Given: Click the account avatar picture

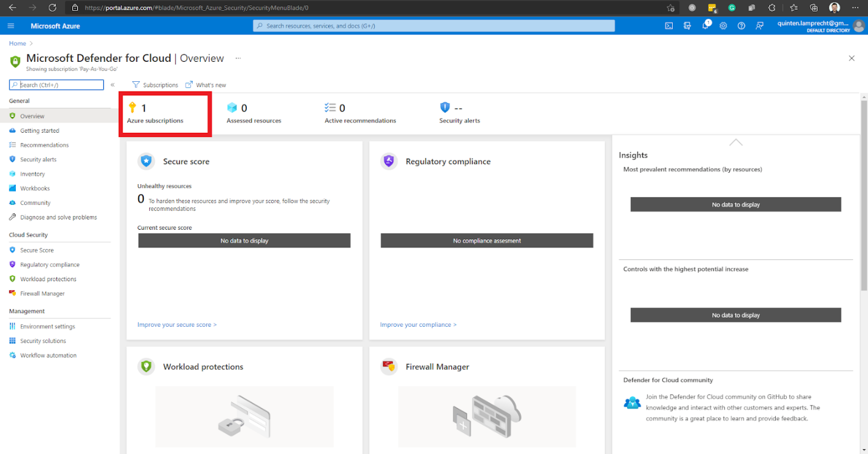Looking at the screenshot, I should (858, 26).
